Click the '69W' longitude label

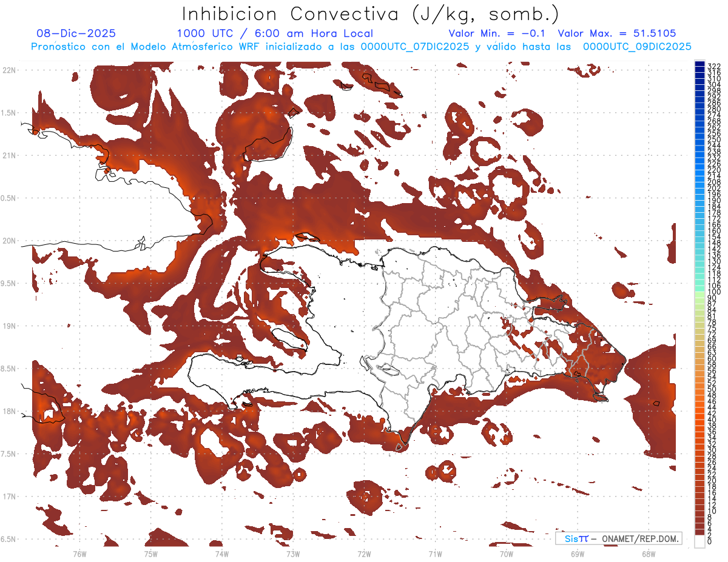pyautogui.click(x=578, y=554)
